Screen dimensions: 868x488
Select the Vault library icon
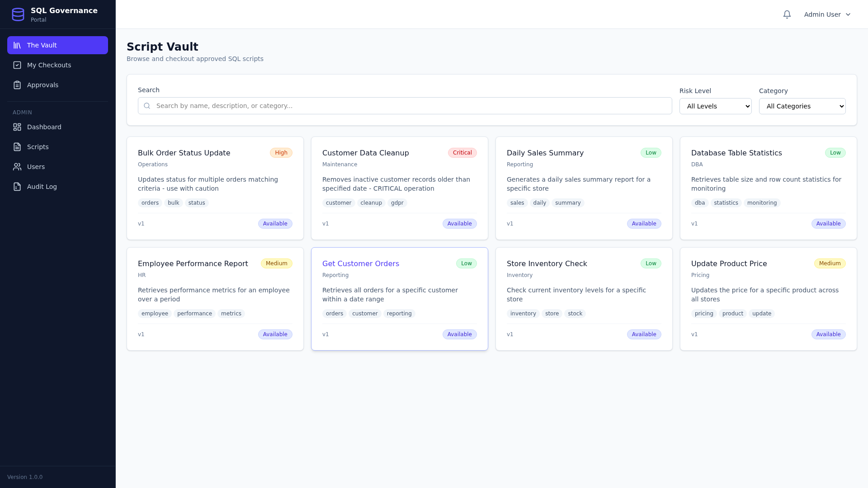(17, 45)
